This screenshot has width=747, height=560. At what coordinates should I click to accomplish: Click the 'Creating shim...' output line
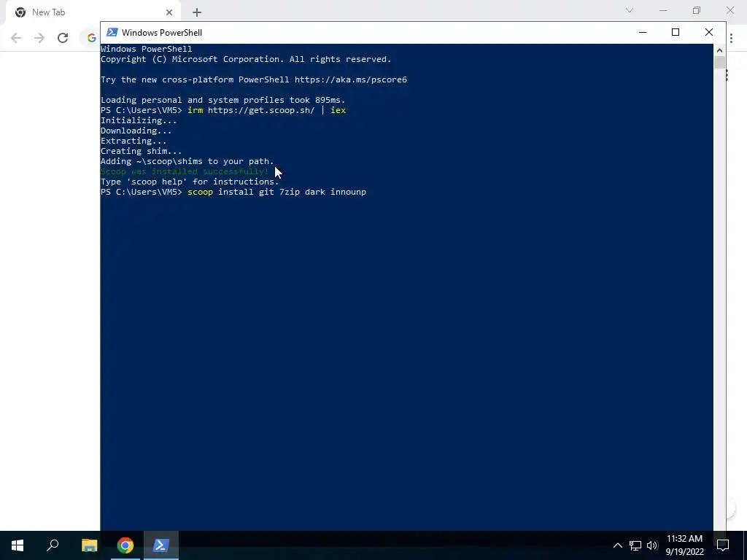[x=141, y=151]
